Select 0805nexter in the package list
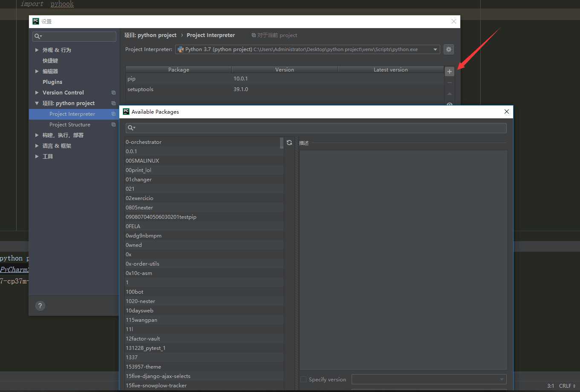 pyautogui.click(x=205, y=208)
